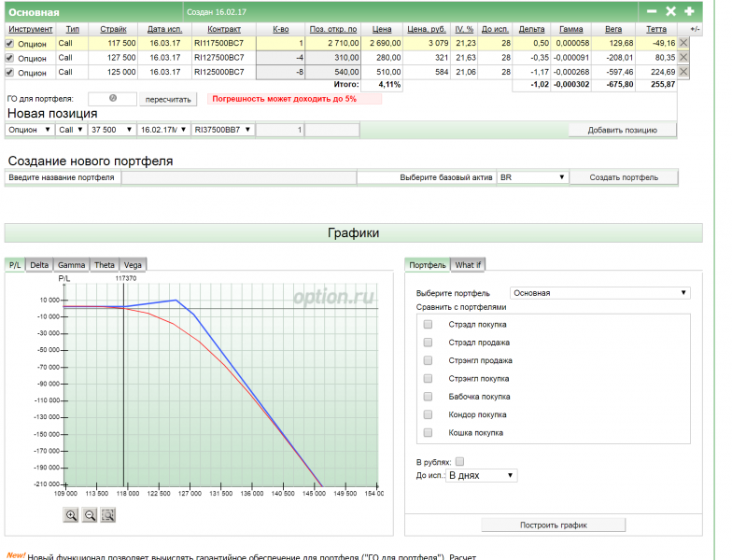Check Стрэнгл продажа for comparison
Image resolution: width=732 pixels, height=560 pixels.
(x=428, y=360)
